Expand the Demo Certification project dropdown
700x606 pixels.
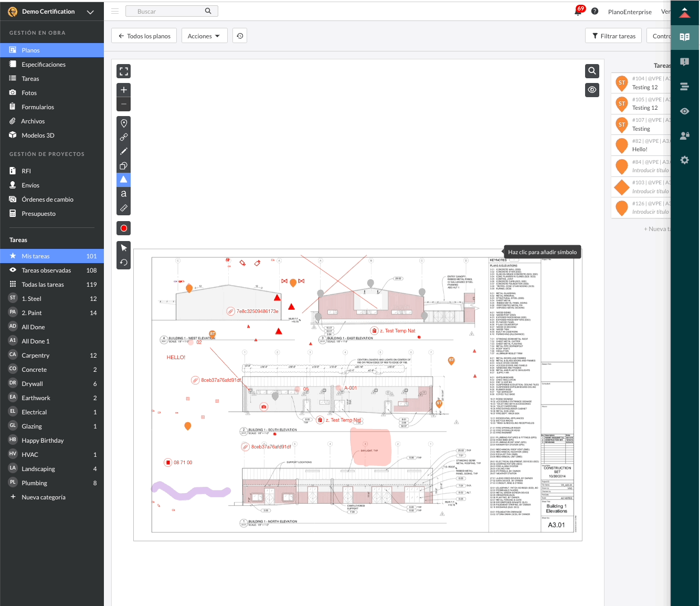click(90, 12)
